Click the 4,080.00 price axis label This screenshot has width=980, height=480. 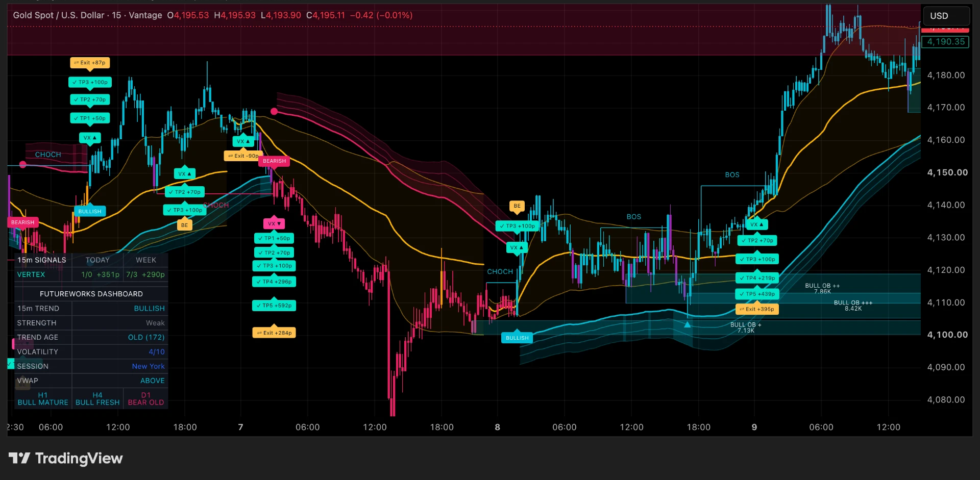[x=946, y=400]
